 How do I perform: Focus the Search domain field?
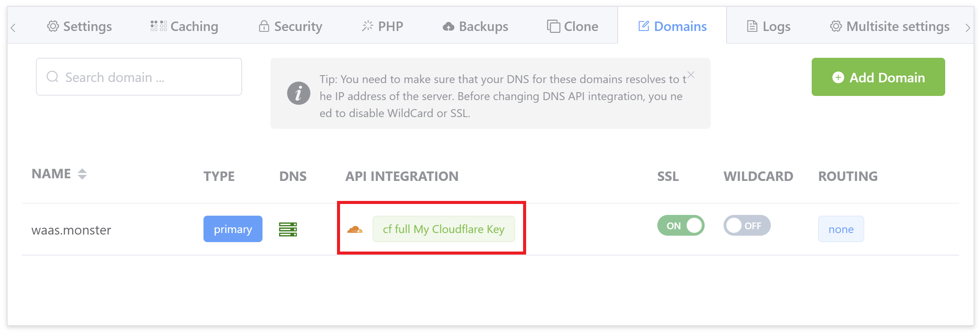point(139,77)
